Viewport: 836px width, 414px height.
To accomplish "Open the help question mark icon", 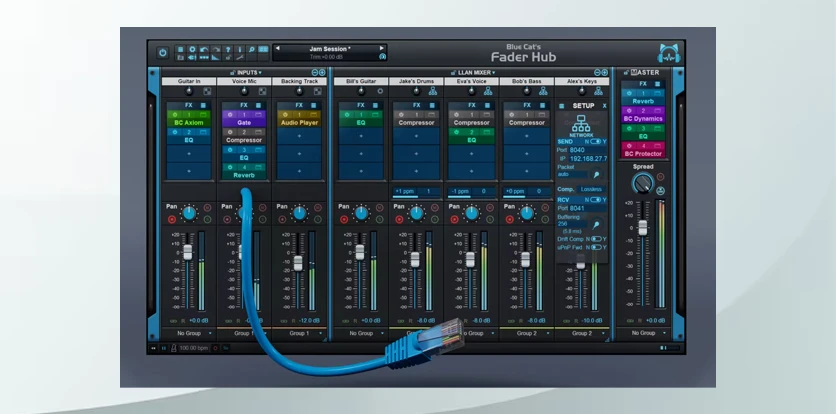I will 228,49.
